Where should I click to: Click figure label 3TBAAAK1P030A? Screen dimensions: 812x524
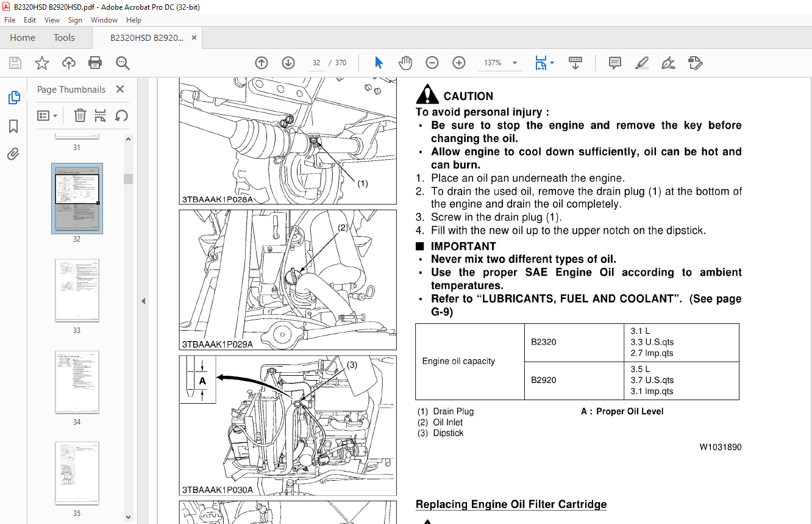pyautogui.click(x=217, y=489)
